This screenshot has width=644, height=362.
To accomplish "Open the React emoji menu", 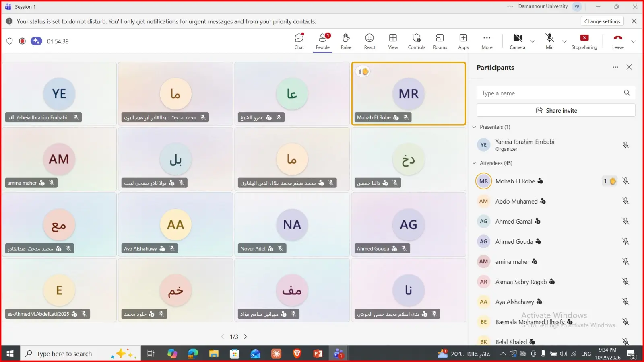I will pyautogui.click(x=369, y=41).
